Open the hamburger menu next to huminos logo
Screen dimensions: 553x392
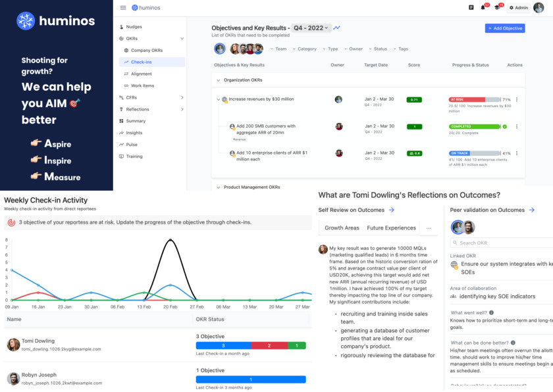123,8
